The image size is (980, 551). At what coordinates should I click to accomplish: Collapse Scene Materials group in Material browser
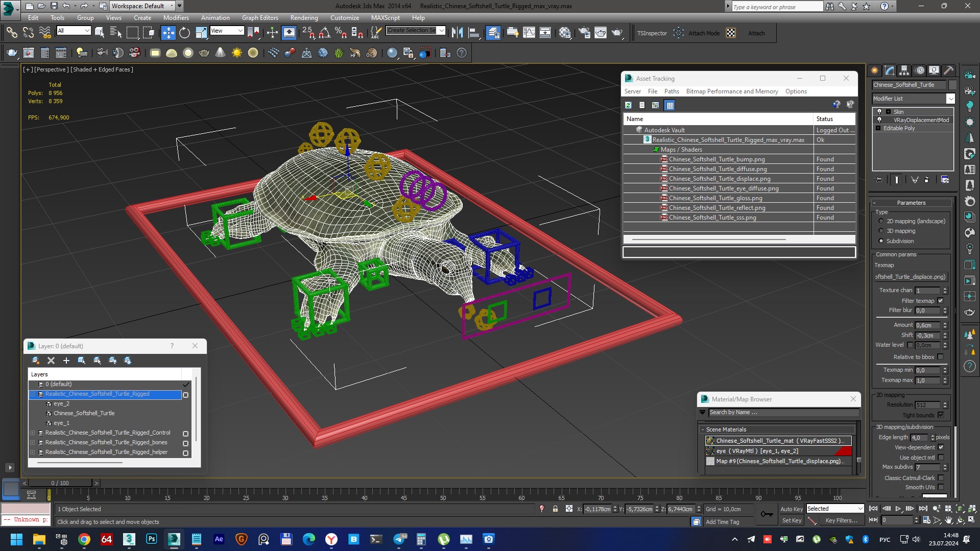(x=703, y=429)
